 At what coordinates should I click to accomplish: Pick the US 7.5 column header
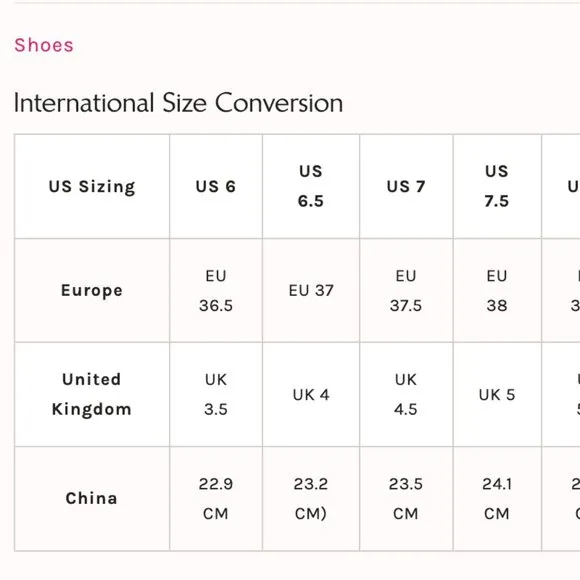[497, 186]
